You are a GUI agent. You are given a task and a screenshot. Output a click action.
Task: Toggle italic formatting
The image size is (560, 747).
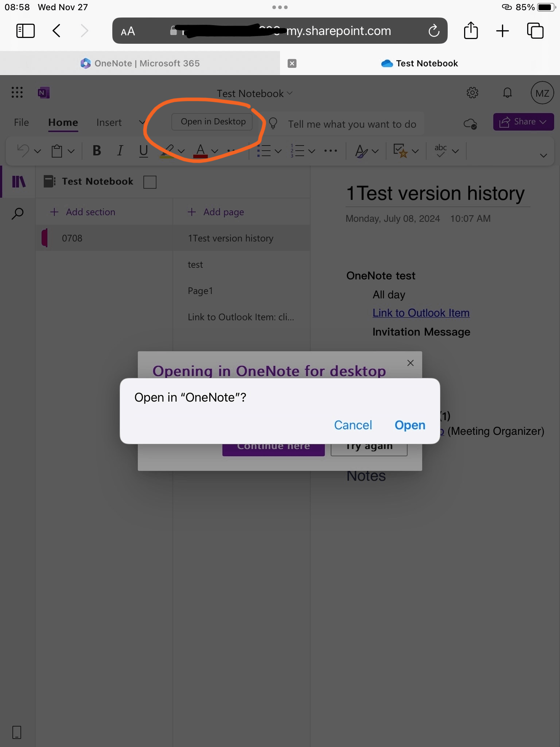pyautogui.click(x=120, y=150)
